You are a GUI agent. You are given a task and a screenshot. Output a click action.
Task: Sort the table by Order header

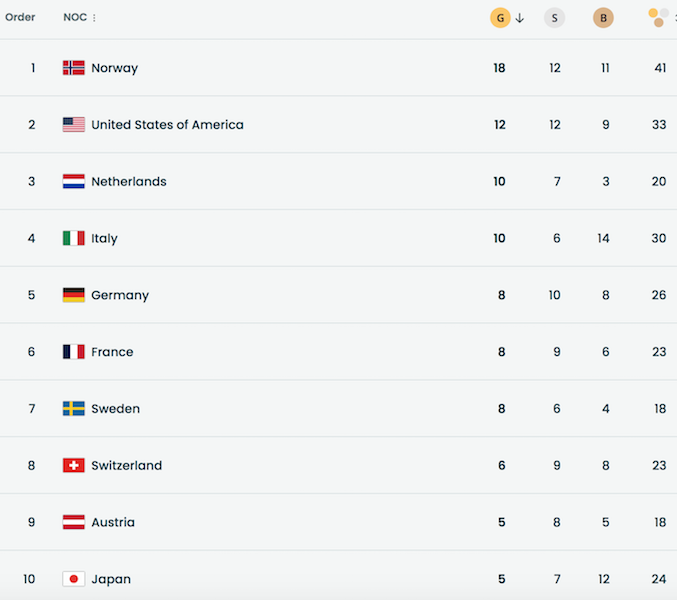[x=20, y=17]
